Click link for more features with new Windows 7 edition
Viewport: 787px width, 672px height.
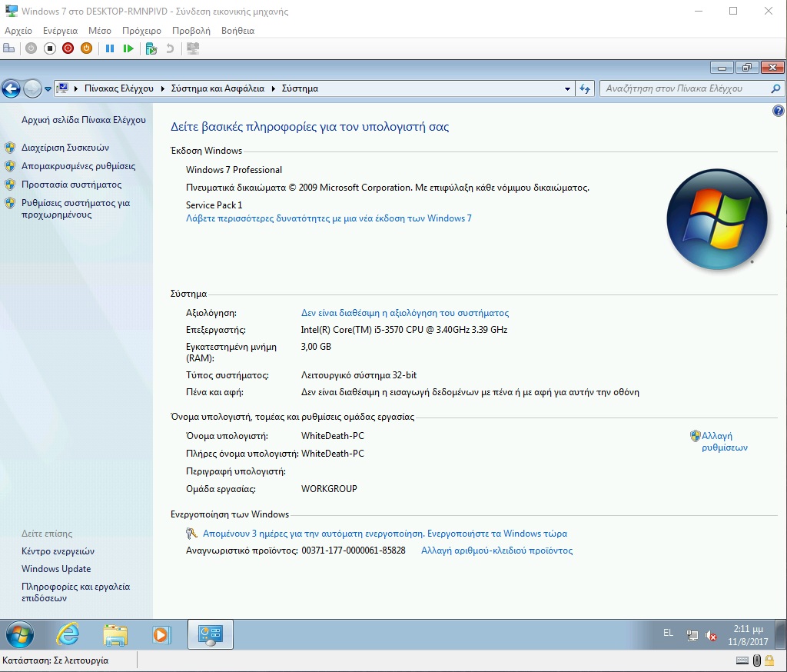click(329, 218)
